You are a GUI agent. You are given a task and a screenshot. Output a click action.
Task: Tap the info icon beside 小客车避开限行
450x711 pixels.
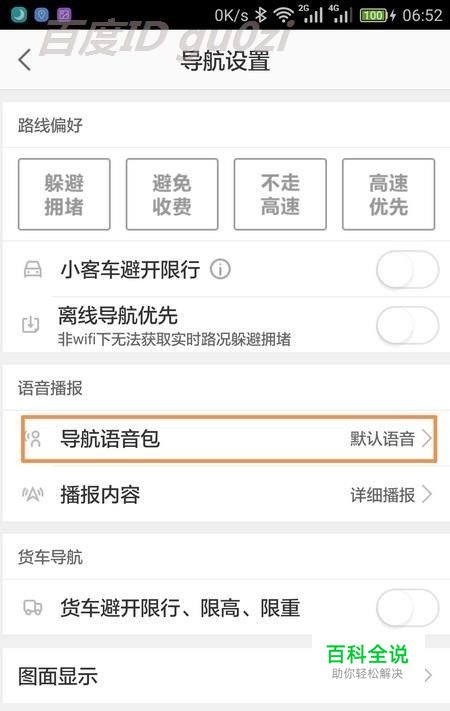[x=220, y=269]
